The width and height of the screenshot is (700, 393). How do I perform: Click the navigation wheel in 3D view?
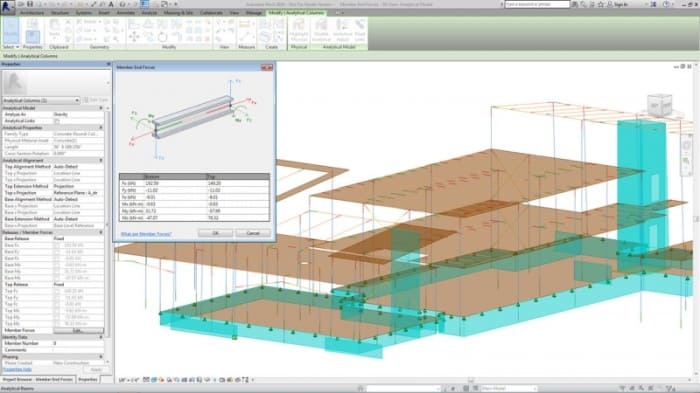pos(686,146)
